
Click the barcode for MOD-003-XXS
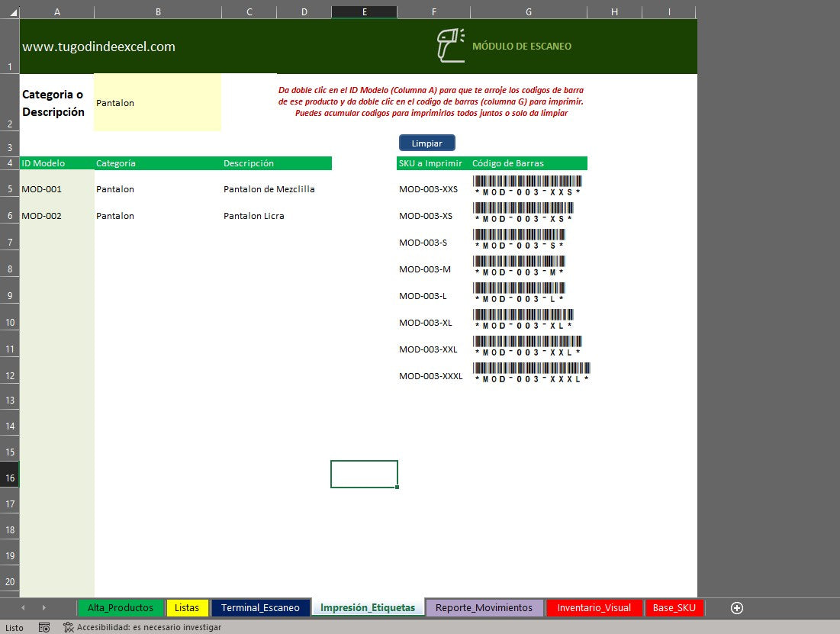coord(527,185)
